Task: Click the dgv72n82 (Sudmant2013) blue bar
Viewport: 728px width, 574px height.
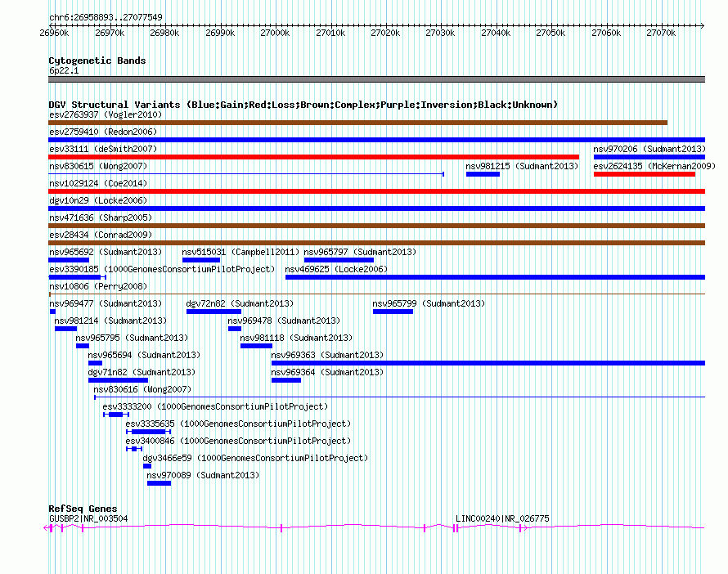Action: point(213,312)
